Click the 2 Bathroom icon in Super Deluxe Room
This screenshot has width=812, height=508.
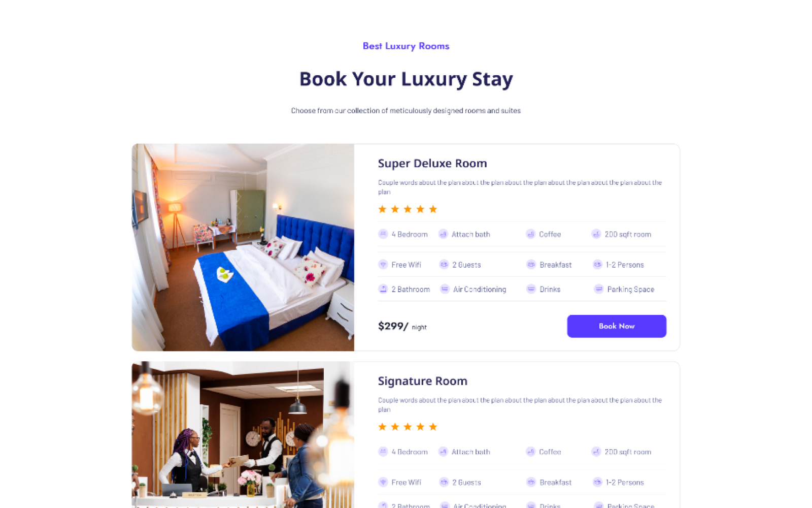(383, 289)
